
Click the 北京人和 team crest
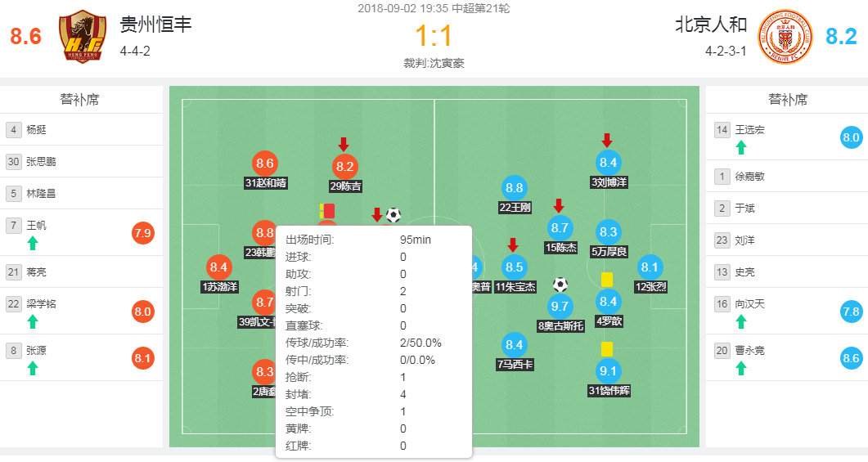point(785,38)
